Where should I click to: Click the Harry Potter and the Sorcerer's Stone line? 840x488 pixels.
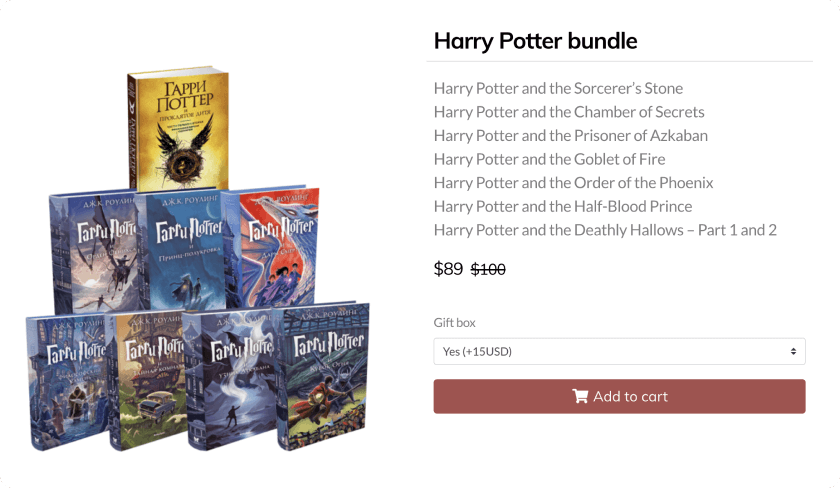[x=558, y=88]
